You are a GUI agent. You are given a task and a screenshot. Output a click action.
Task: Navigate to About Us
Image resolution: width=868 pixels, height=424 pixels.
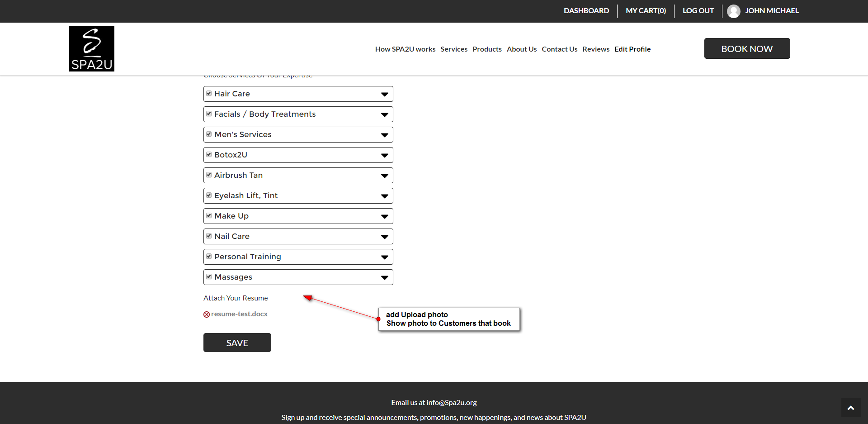[522, 49]
